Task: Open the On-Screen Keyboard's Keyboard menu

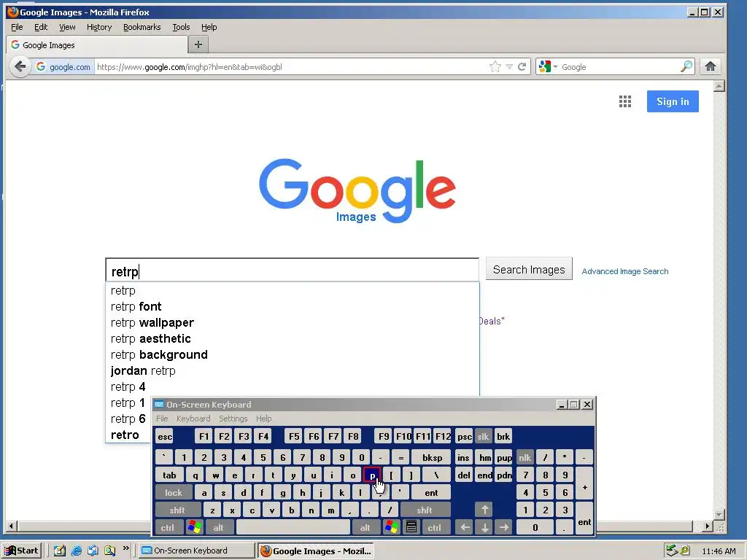Action: pyautogui.click(x=193, y=419)
